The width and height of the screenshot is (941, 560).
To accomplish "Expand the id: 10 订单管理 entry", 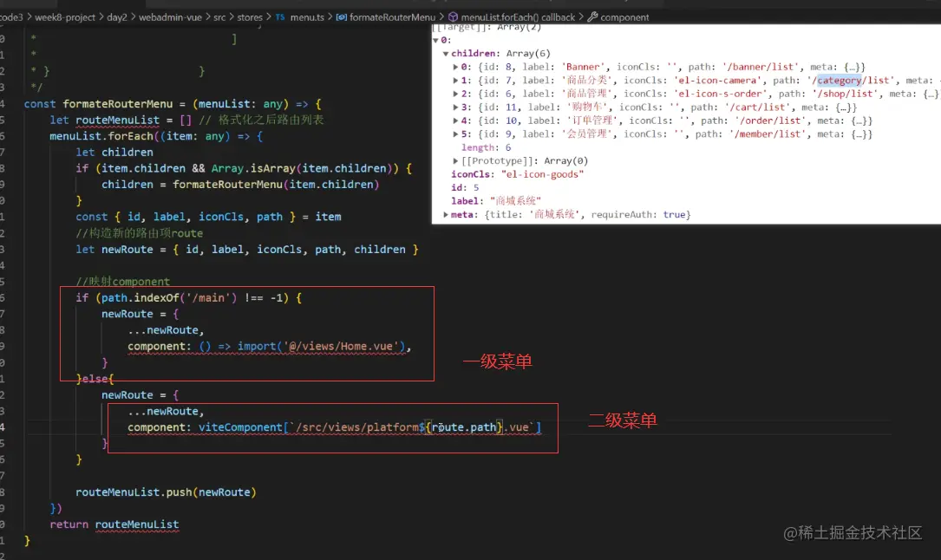I will coord(455,120).
